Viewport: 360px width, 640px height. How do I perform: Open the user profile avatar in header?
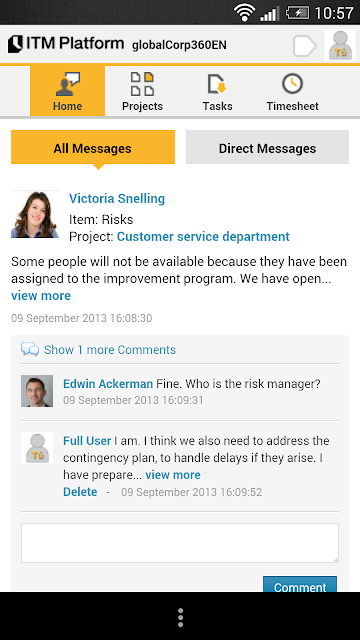click(x=340, y=45)
